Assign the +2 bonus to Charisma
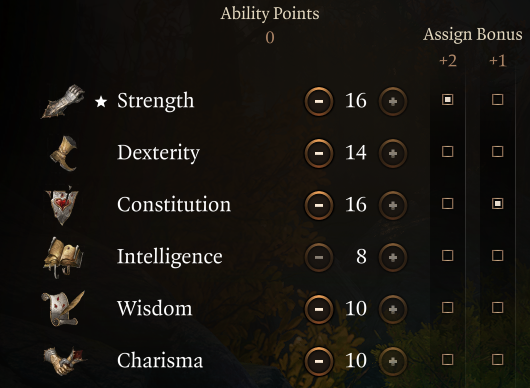This screenshot has width=530, height=388. [448, 360]
